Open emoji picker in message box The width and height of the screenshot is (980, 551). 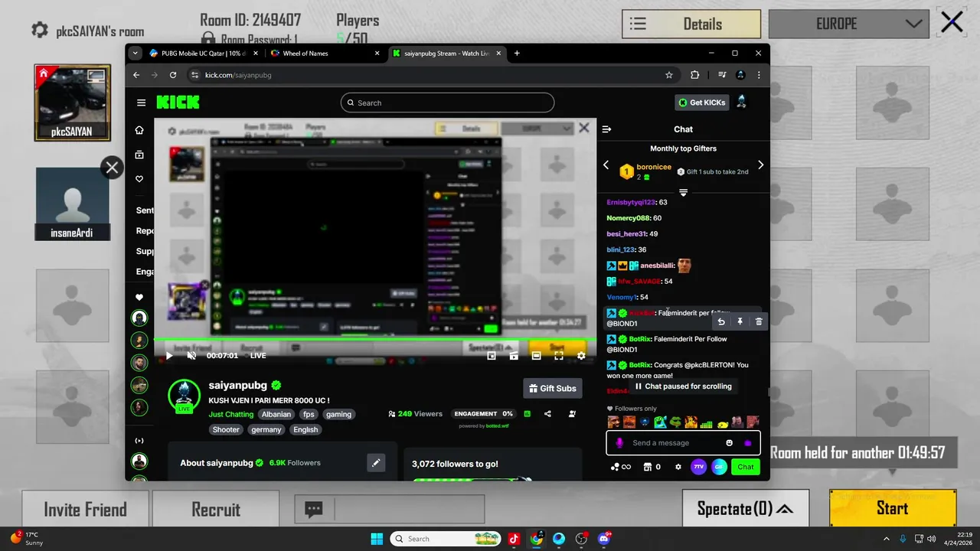point(729,443)
